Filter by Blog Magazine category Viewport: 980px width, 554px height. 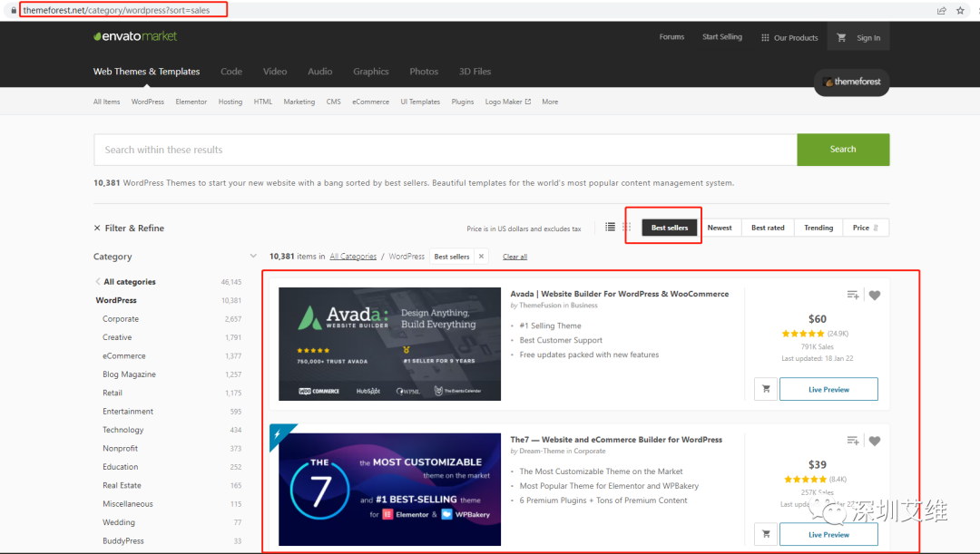tap(130, 374)
